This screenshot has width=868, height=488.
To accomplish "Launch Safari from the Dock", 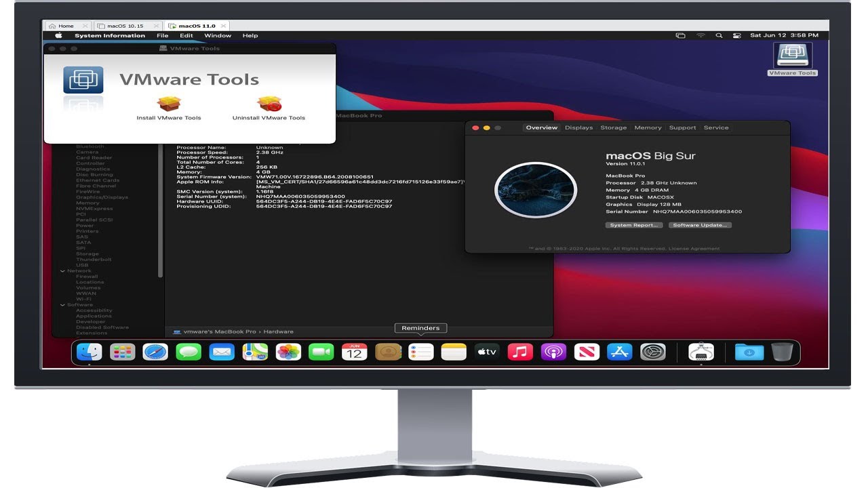I will click(x=155, y=352).
